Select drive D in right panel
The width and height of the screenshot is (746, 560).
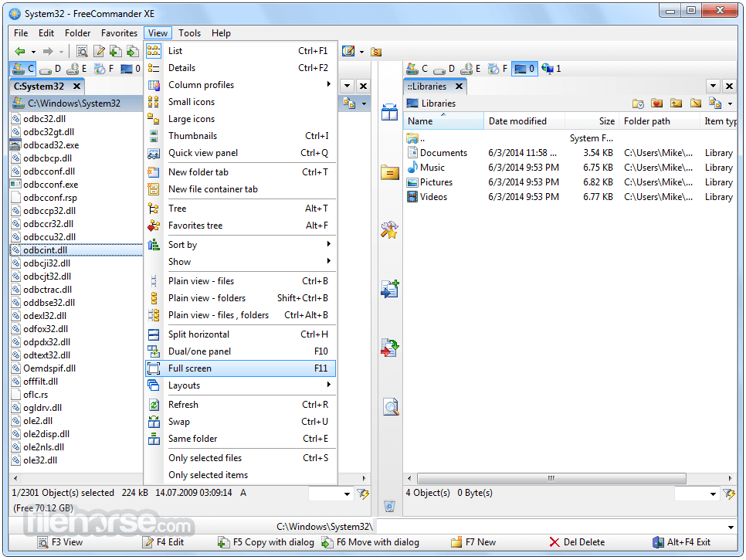(444, 69)
